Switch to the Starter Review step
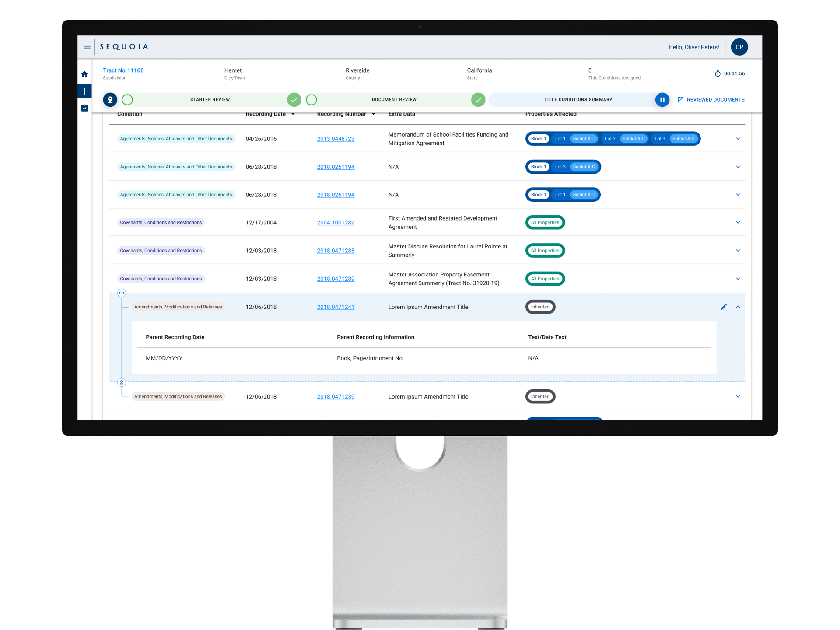 [210, 100]
